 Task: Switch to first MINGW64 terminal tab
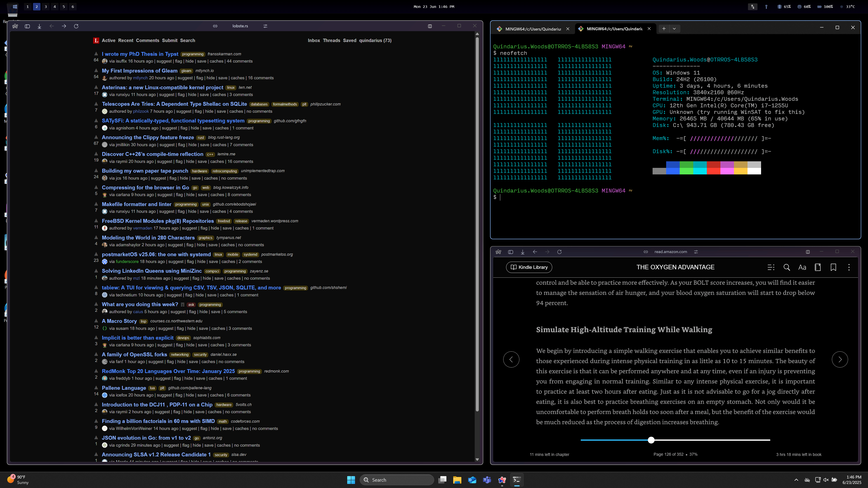pos(533,29)
